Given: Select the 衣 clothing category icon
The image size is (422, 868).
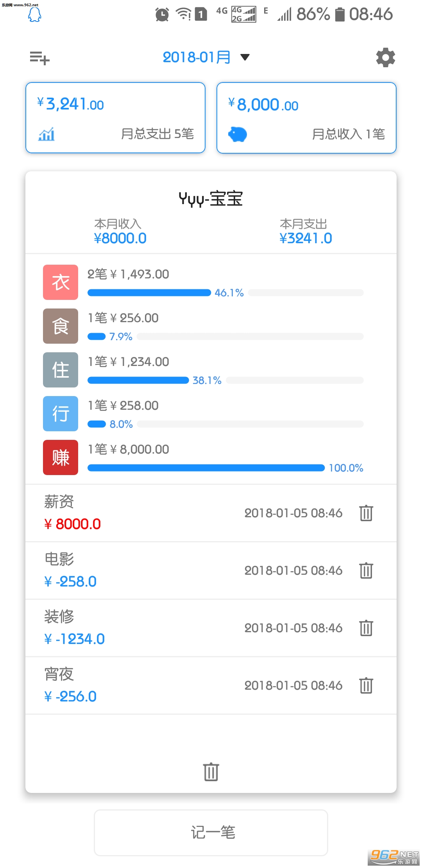Looking at the screenshot, I should click(x=61, y=282).
